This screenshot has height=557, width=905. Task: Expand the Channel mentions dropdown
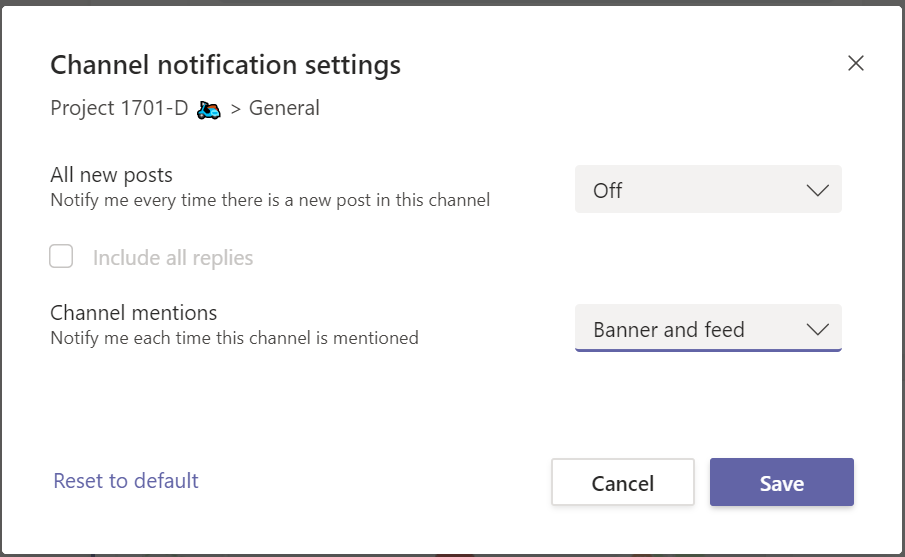click(x=707, y=329)
